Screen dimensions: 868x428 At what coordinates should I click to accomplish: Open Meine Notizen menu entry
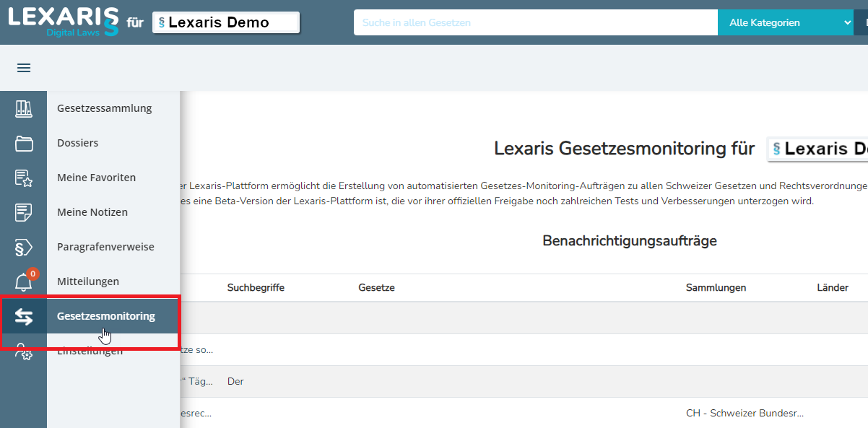click(92, 212)
